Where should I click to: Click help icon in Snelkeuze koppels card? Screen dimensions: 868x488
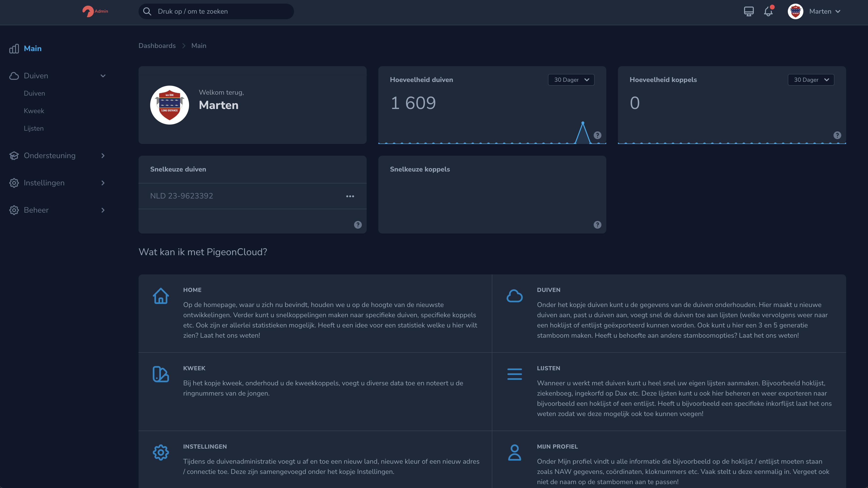coord(597,225)
